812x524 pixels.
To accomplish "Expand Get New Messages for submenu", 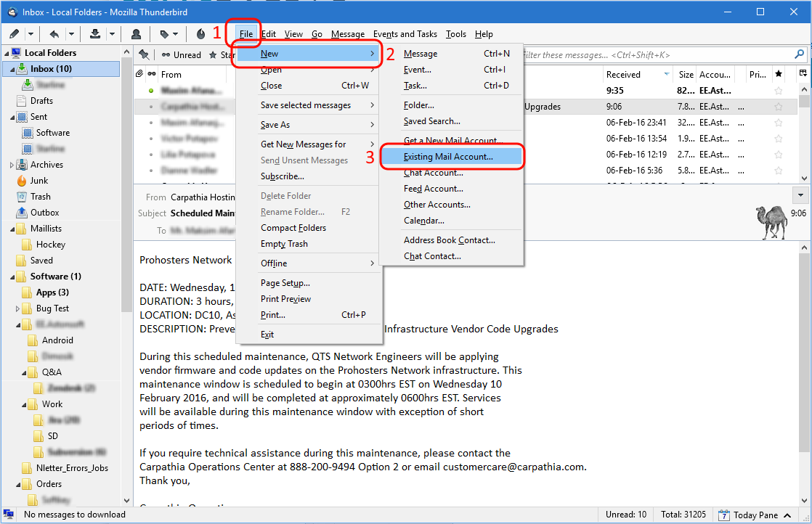I will click(309, 144).
